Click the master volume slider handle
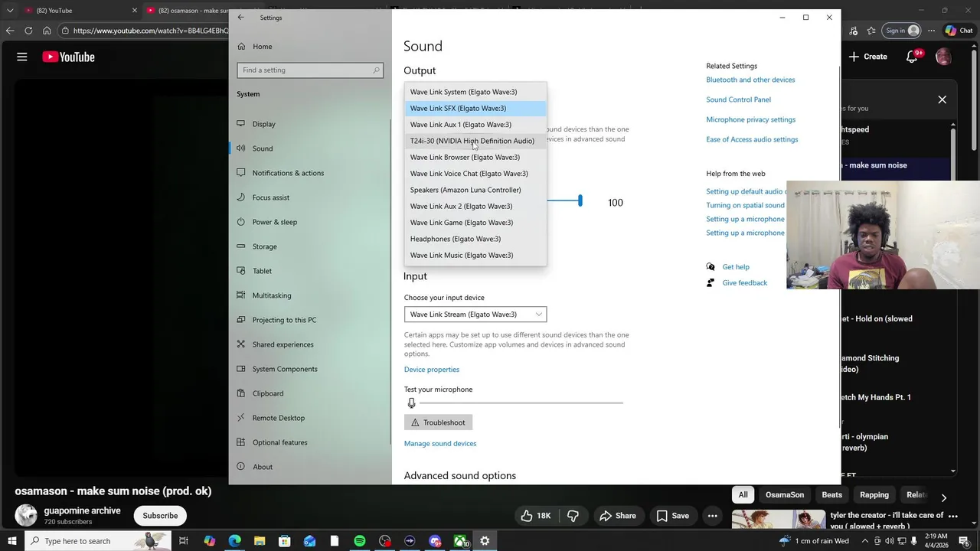980x551 pixels. coord(580,201)
